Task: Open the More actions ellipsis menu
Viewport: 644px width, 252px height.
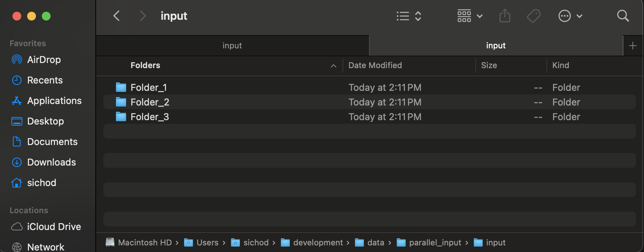Action: [570, 16]
